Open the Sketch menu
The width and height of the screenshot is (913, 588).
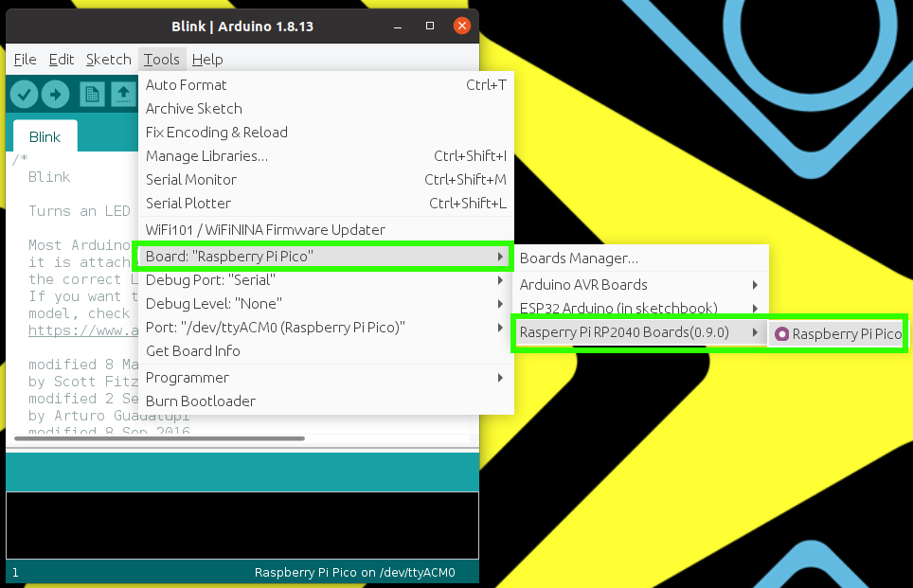click(x=108, y=59)
